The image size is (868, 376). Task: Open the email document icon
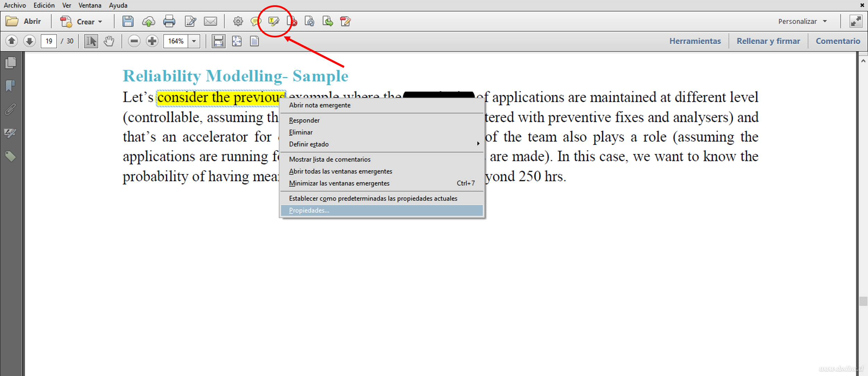[211, 21]
